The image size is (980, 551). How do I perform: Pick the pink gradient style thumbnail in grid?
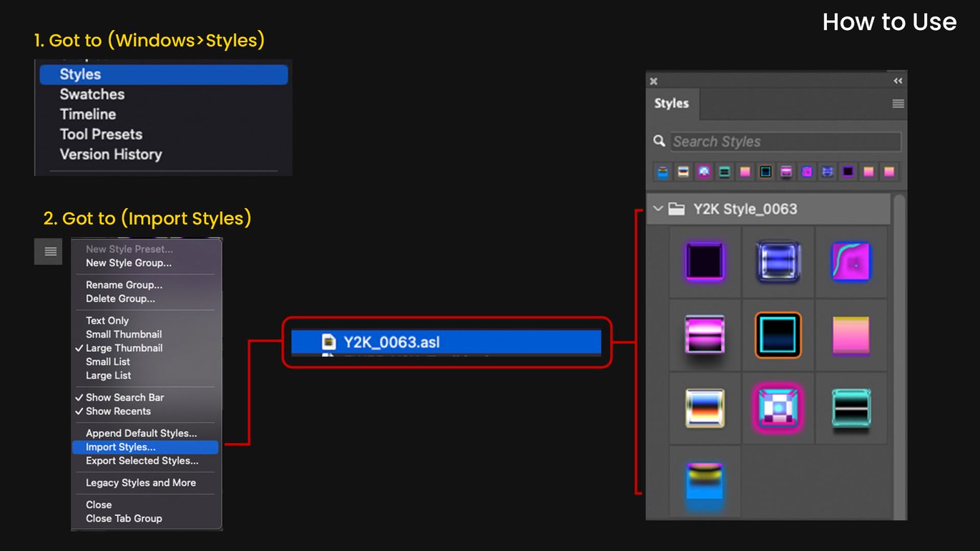pyautogui.click(x=851, y=334)
